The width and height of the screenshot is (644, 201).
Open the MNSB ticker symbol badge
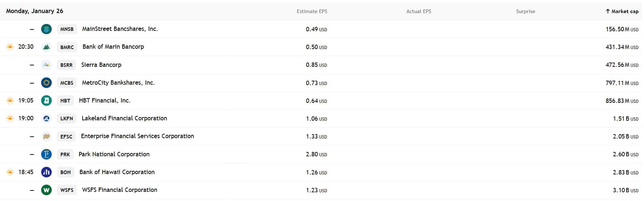[67, 29]
